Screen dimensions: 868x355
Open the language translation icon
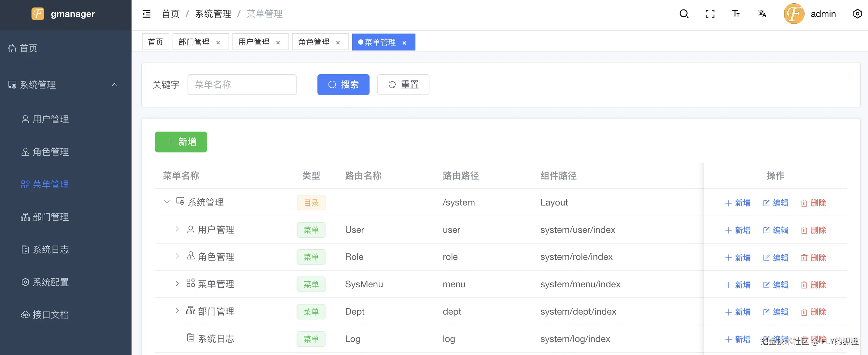(x=762, y=14)
